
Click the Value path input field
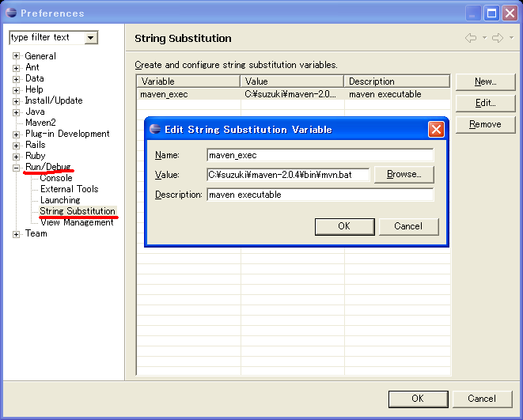288,174
